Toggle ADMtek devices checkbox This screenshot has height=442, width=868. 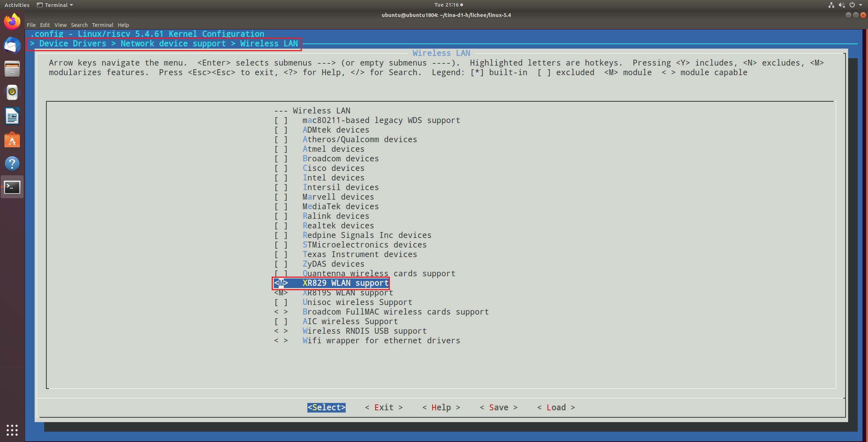281,130
